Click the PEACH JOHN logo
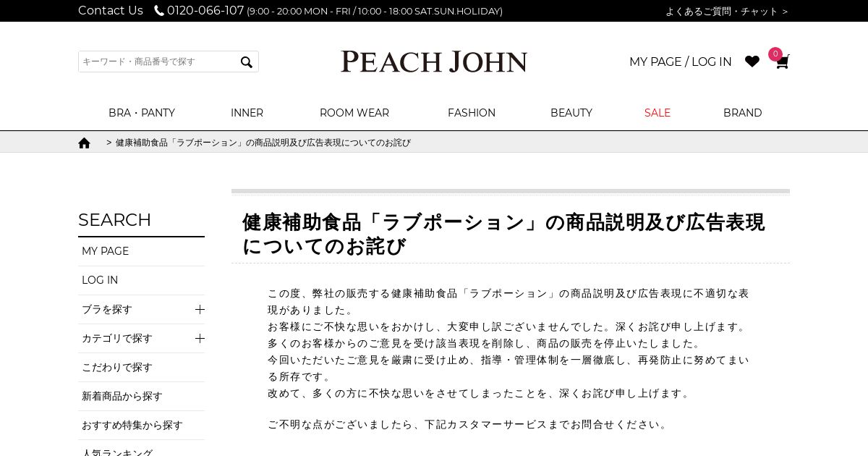868x456 pixels. coord(434,62)
